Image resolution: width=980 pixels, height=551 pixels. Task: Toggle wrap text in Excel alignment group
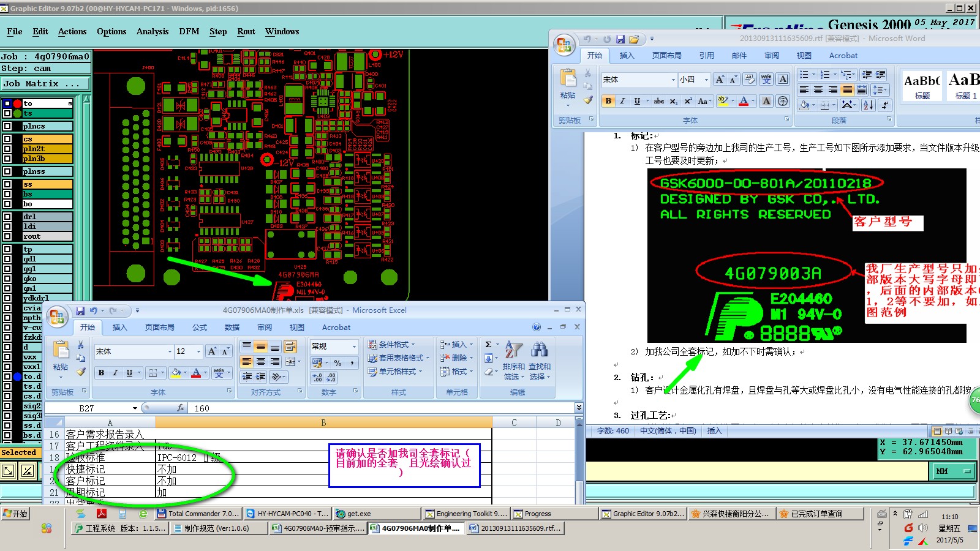(290, 347)
